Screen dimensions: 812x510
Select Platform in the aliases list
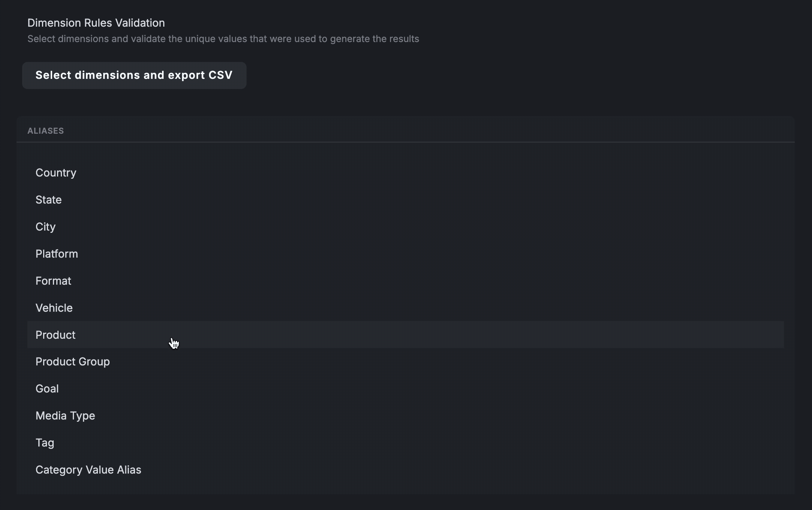[x=406, y=254]
